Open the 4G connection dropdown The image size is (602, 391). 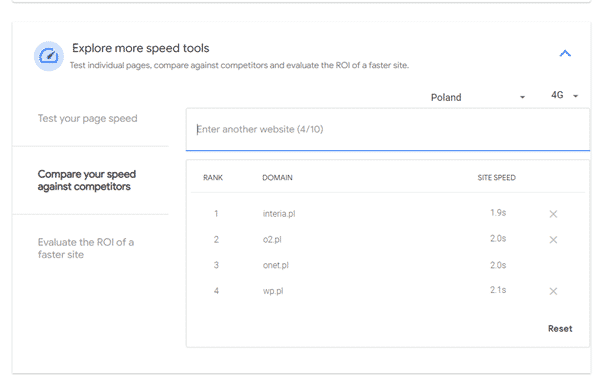[x=564, y=95]
